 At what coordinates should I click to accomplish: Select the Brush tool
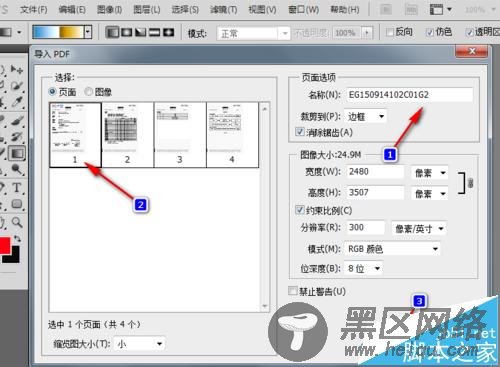tap(17, 120)
